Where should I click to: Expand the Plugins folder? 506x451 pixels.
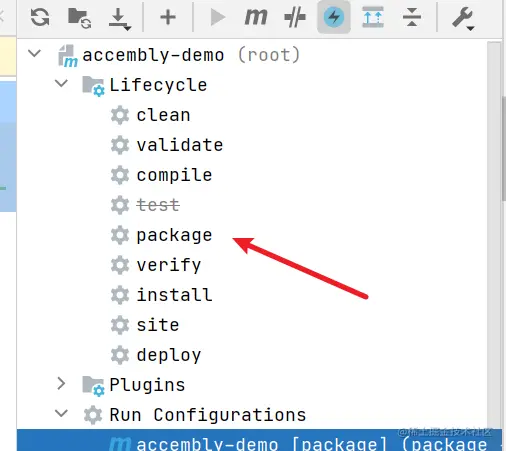point(61,383)
